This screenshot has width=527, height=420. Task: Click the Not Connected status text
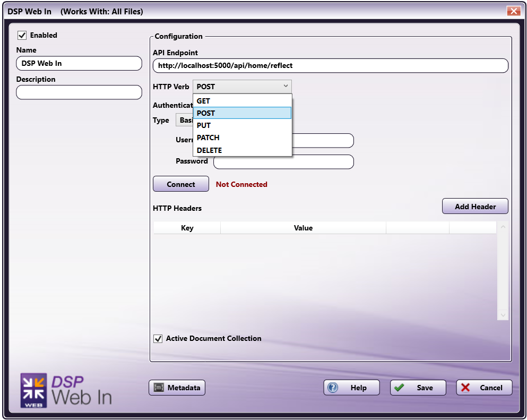241,184
